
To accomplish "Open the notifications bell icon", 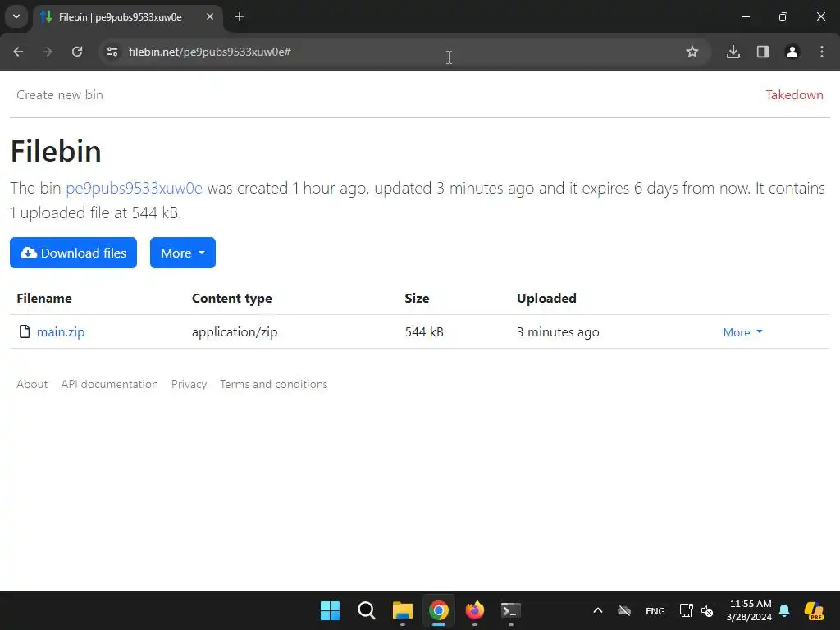I will pos(784,610).
